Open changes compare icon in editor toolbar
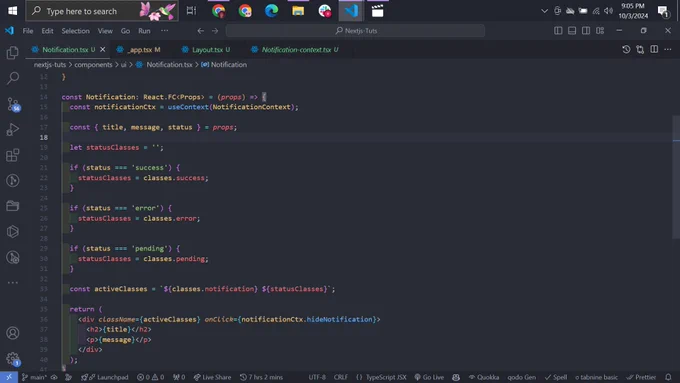The height and width of the screenshot is (383, 680). tap(640, 49)
